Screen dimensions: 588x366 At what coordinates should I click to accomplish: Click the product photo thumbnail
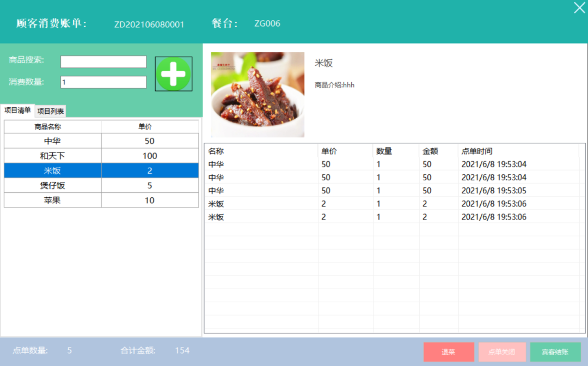[x=258, y=94]
